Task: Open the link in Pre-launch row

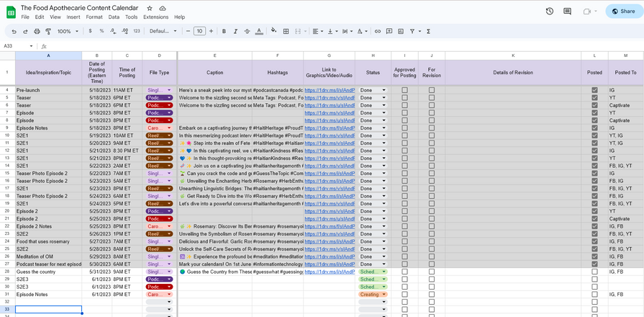Action: pyautogui.click(x=329, y=90)
